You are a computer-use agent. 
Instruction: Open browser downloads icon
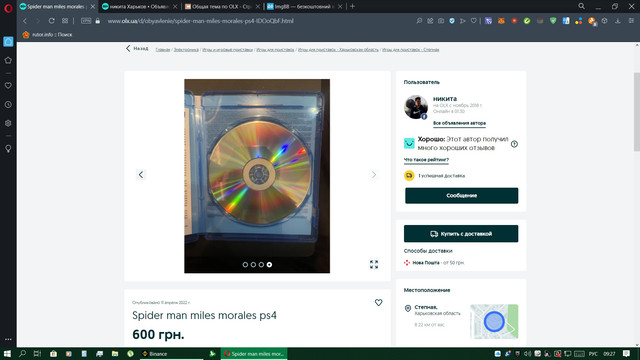pos(618,21)
